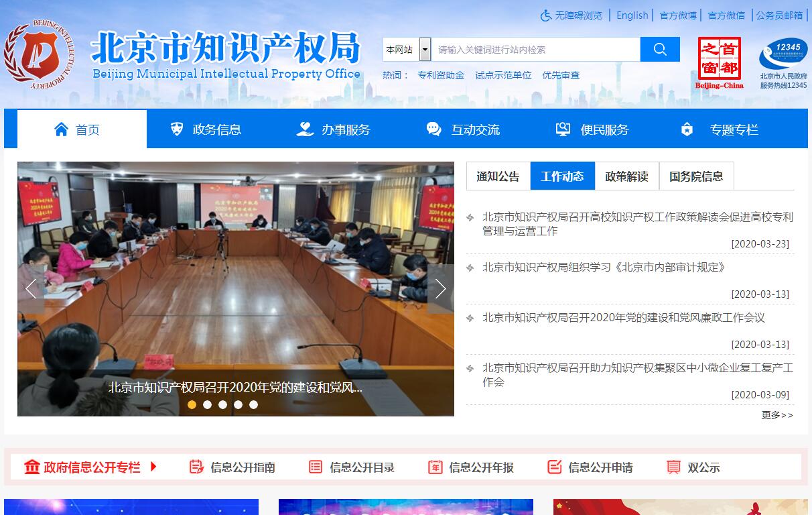Expand 政府信息公开专栏 red arrow

tap(153, 467)
